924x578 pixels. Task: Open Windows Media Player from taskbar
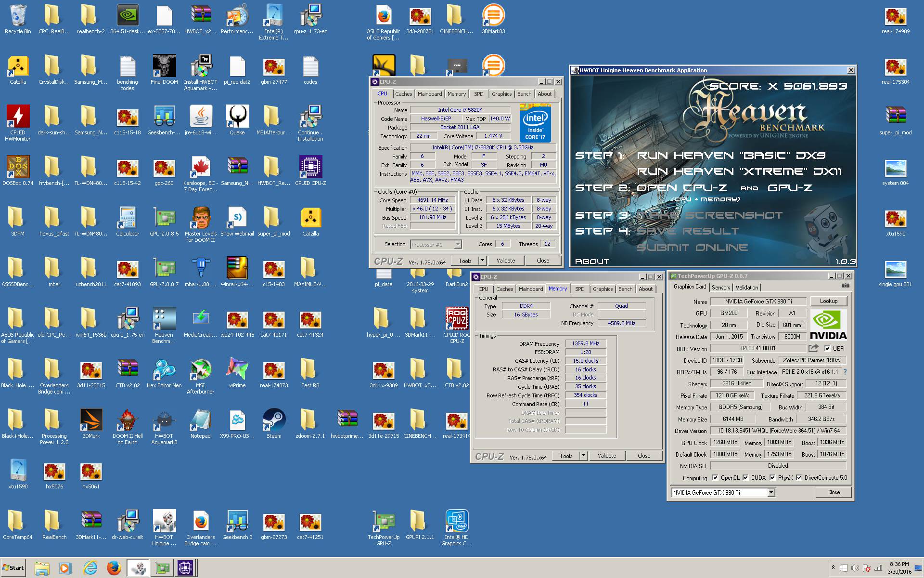(x=65, y=568)
